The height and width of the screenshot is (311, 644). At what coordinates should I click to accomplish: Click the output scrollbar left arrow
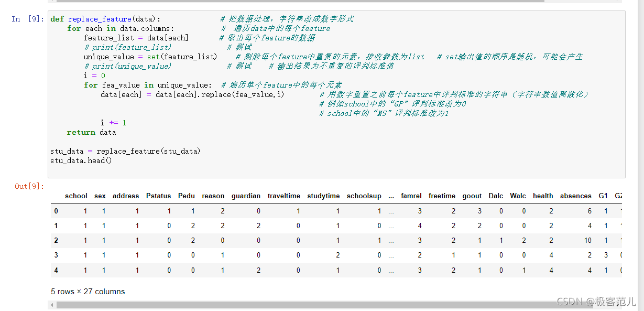[52, 305]
